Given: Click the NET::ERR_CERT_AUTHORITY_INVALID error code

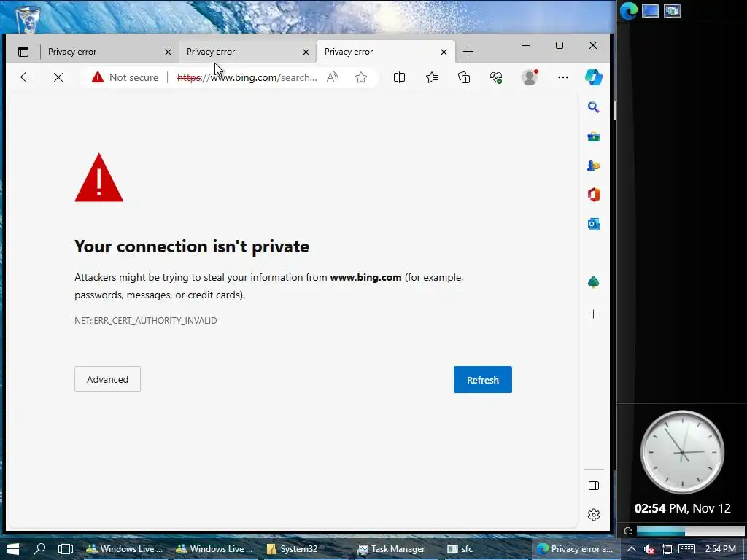Looking at the screenshot, I should (145, 321).
